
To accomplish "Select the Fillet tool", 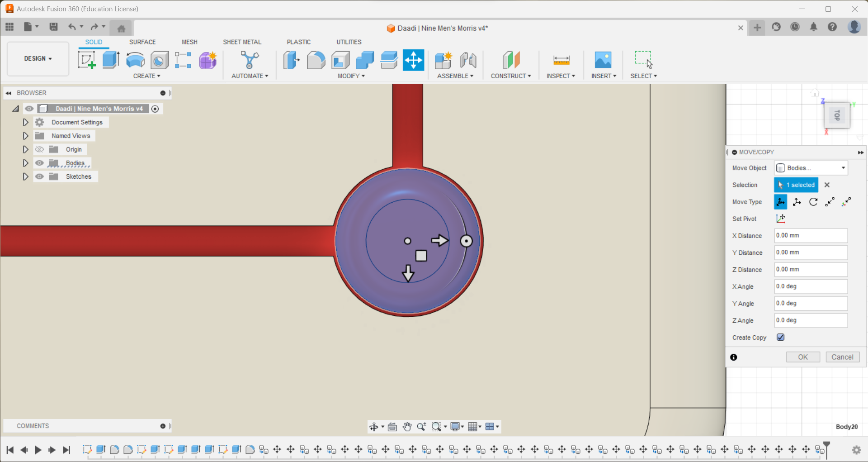I will coord(316,60).
